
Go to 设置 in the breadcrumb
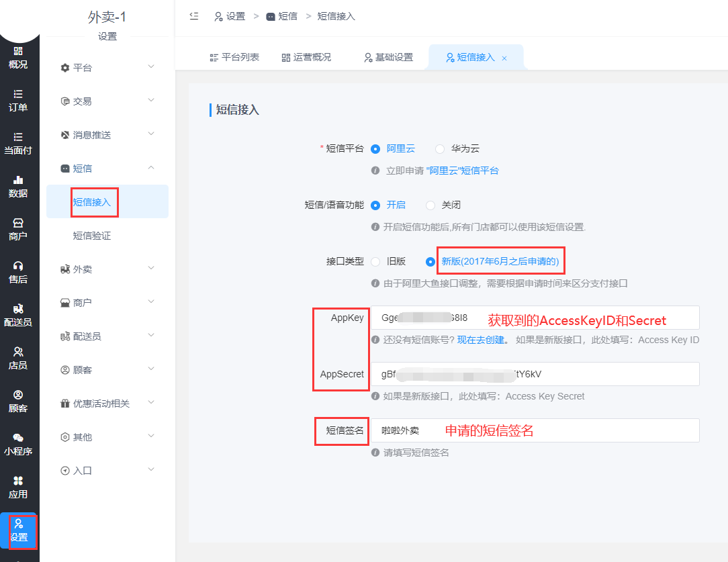tap(230, 16)
